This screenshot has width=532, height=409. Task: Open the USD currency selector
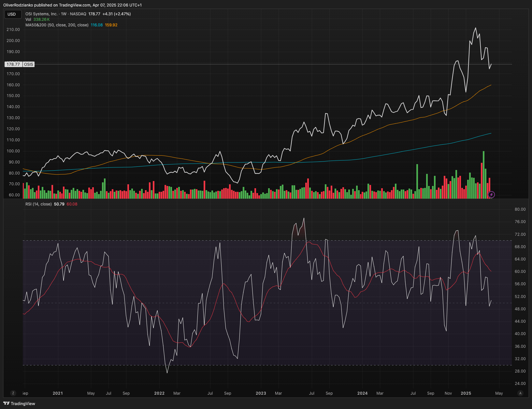pyautogui.click(x=12, y=14)
